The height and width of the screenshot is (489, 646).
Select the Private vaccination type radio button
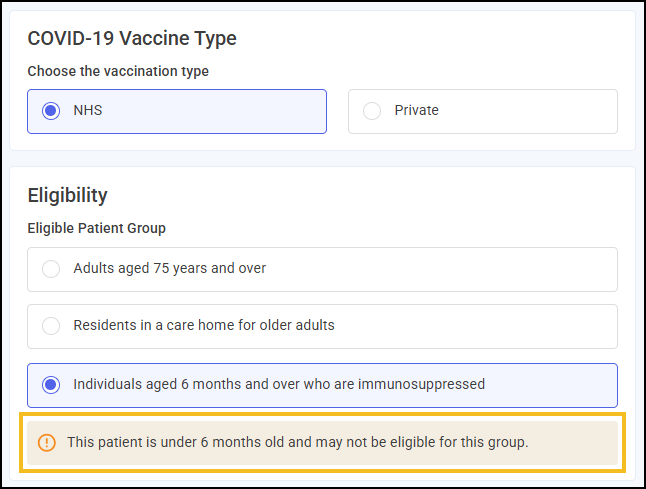pos(372,111)
